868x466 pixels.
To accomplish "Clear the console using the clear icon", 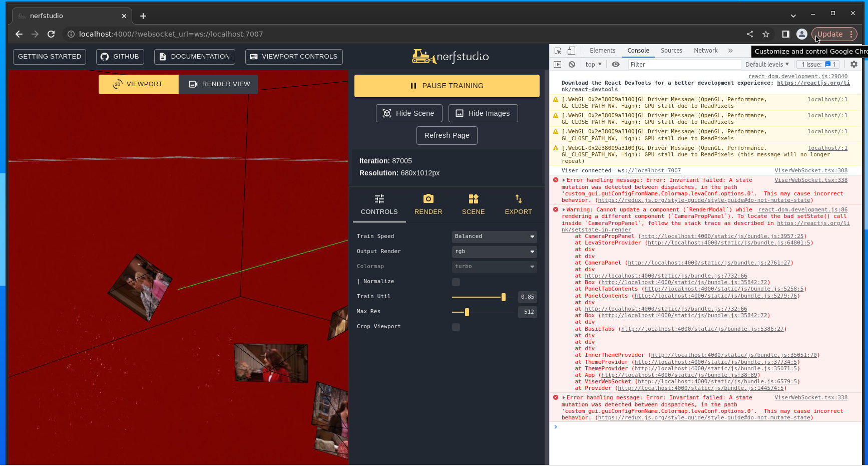I will 572,64.
